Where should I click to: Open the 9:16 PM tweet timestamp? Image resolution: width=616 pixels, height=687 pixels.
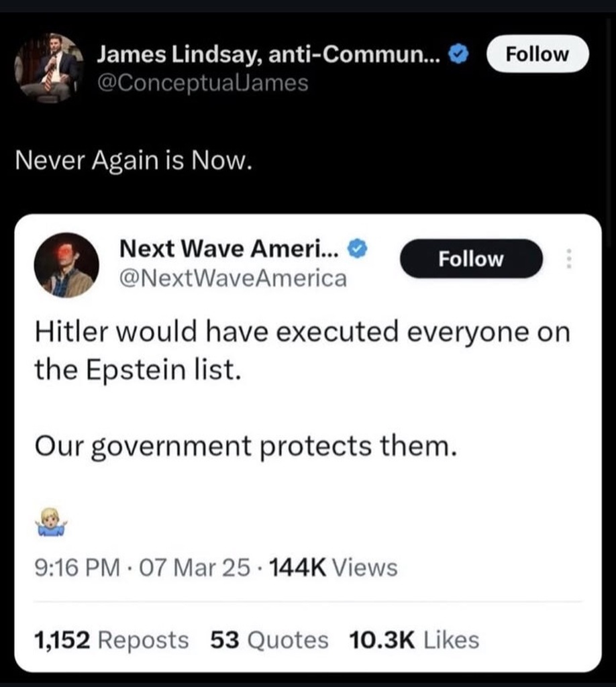(x=77, y=568)
